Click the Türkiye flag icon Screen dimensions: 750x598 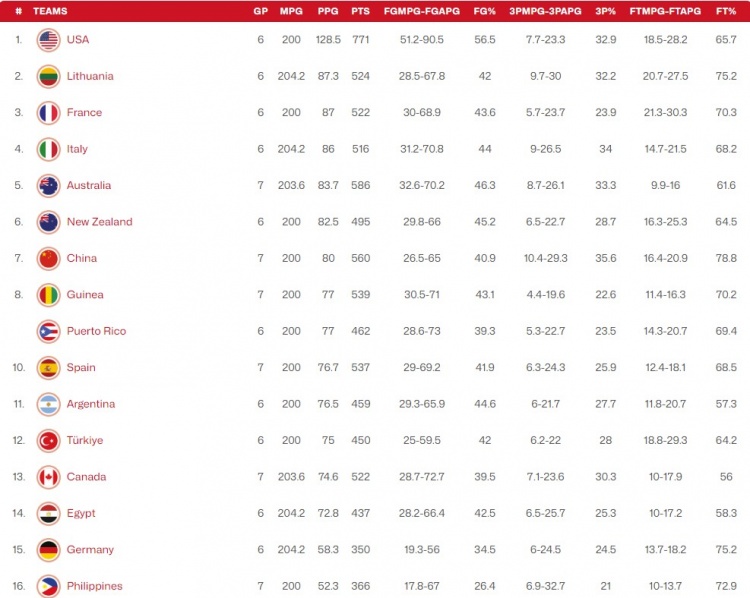pos(49,441)
